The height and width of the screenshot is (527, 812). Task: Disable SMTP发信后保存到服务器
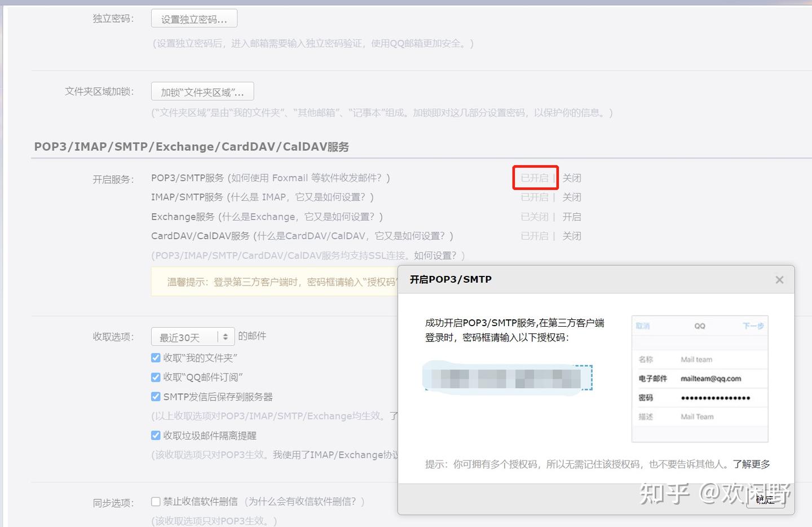[156, 397]
